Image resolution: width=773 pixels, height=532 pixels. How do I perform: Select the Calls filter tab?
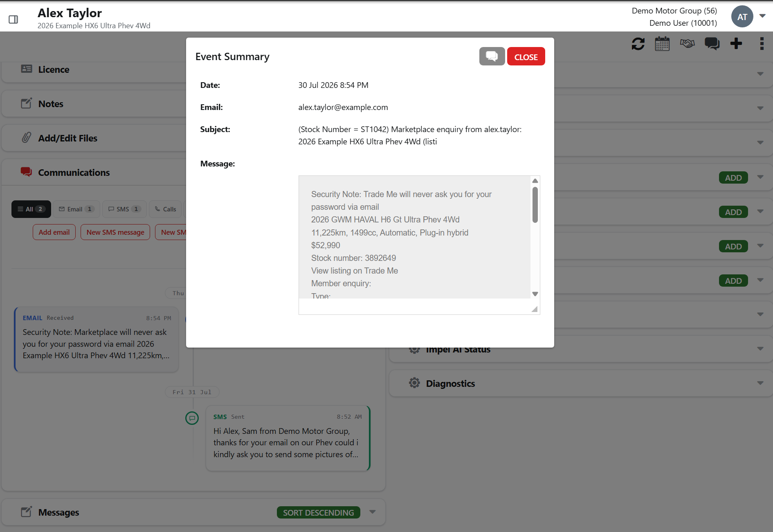pos(166,209)
